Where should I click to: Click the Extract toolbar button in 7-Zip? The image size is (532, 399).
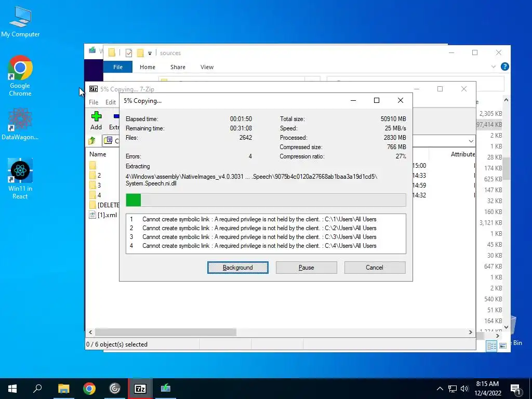114,122
